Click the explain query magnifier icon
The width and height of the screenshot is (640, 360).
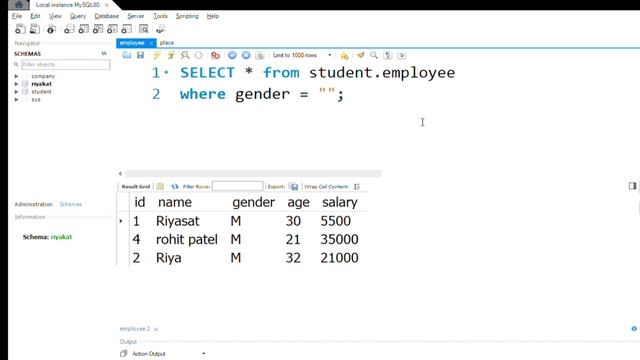(185, 55)
